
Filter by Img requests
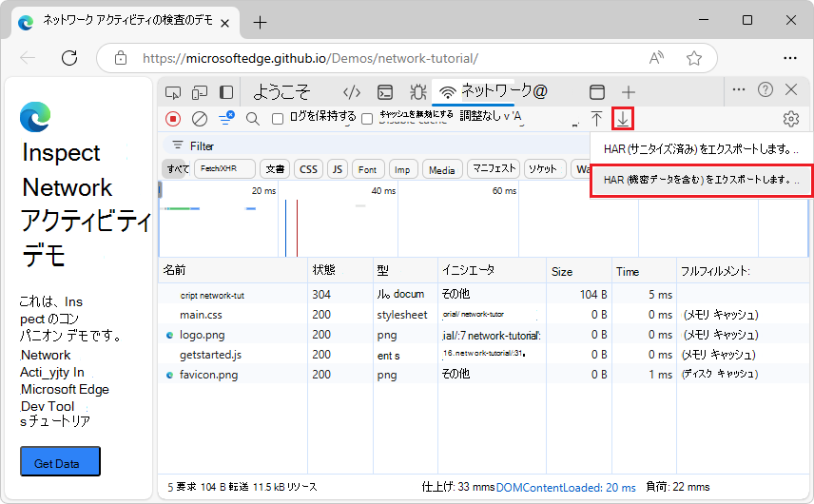click(x=403, y=169)
